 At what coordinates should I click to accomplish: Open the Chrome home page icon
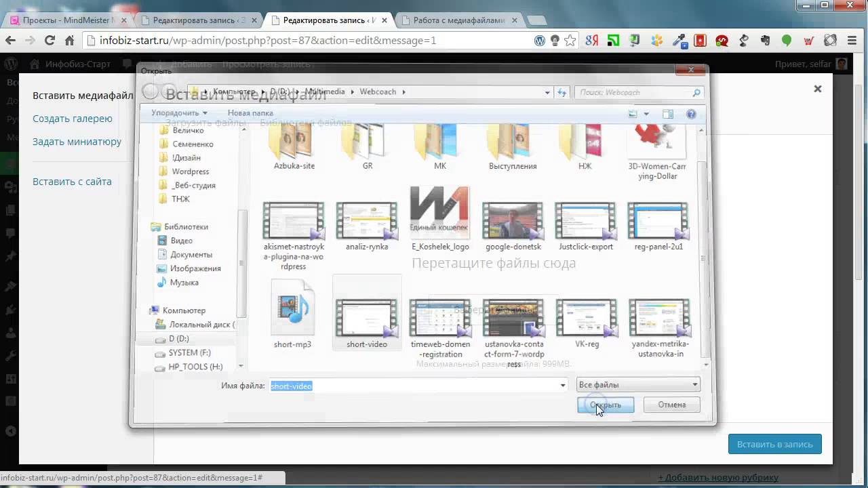69,41
